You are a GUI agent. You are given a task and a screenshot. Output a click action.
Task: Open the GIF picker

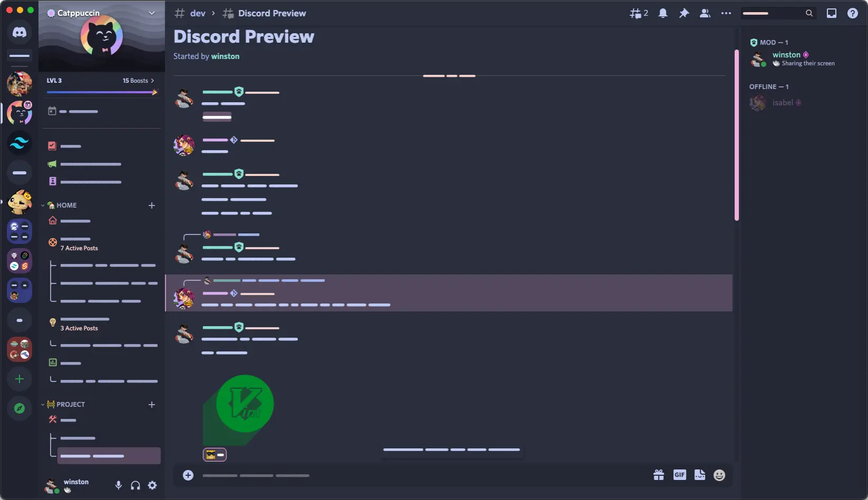[679, 475]
